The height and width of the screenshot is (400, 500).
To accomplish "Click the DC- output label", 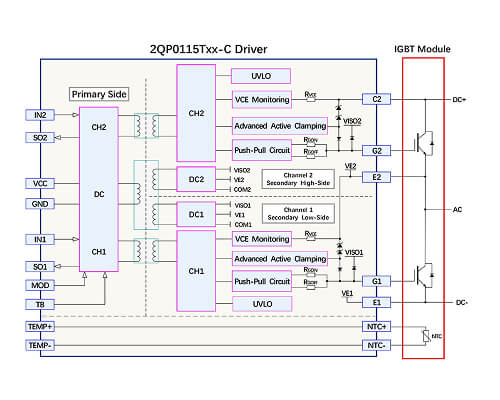I will tap(462, 303).
